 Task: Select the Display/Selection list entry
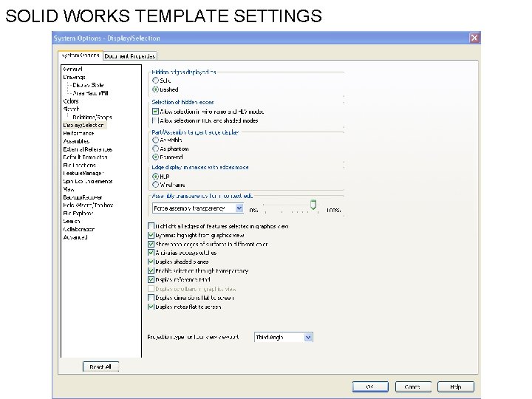(83, 125)
